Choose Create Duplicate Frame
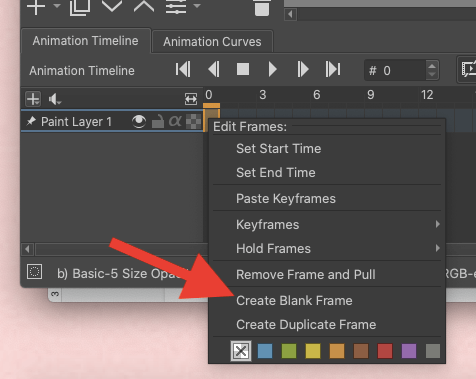476x379 pixels. pyautogui.click(x=327, y=325)
